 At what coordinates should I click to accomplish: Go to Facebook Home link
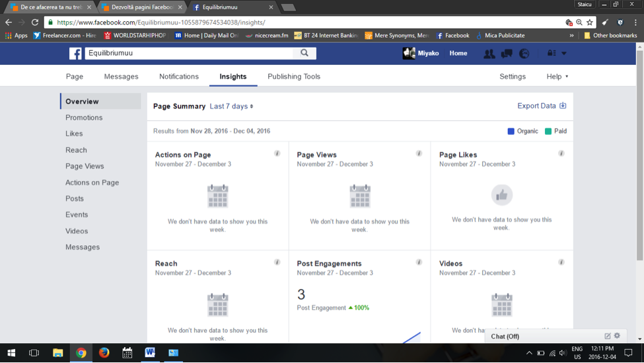point(458,53)
